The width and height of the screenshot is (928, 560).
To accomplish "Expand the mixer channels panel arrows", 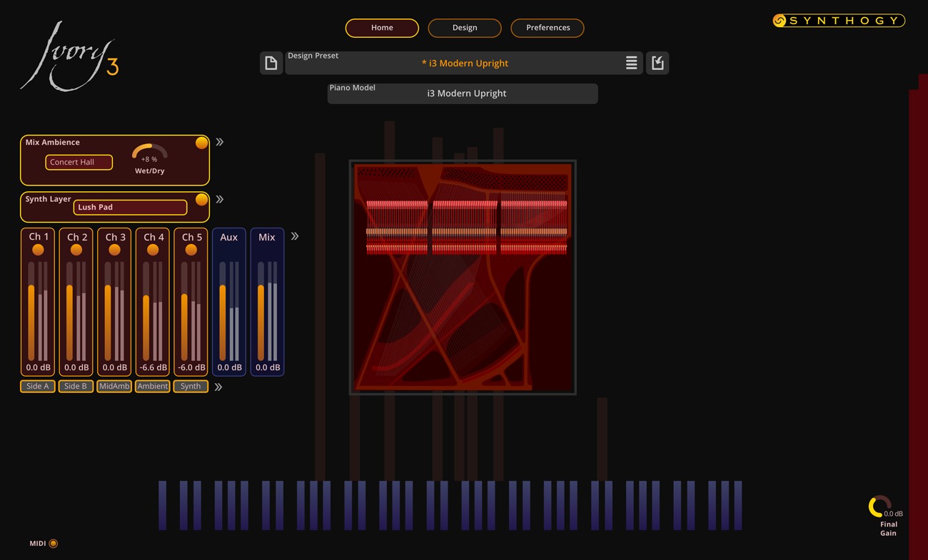I will point(295,236).
